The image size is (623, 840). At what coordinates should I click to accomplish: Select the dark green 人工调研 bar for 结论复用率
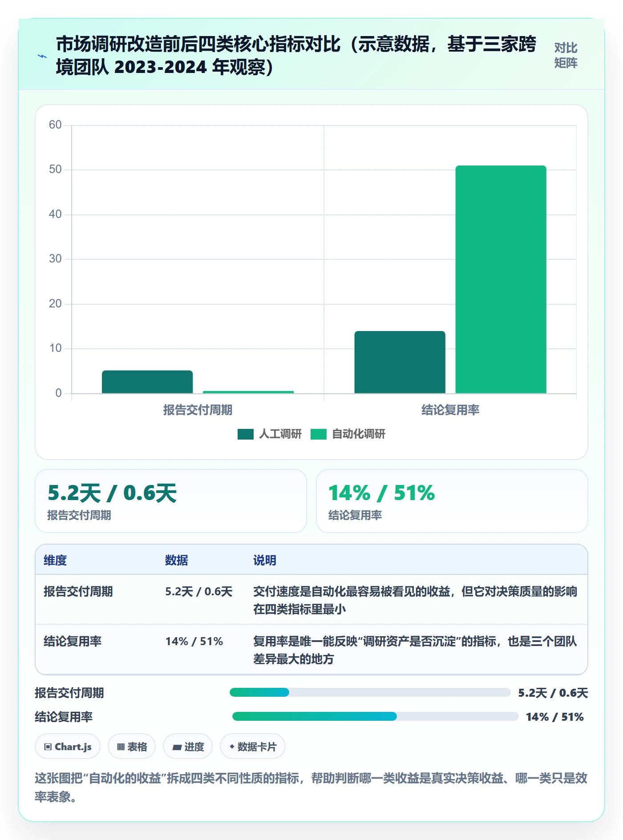click(x=400, y=362)
